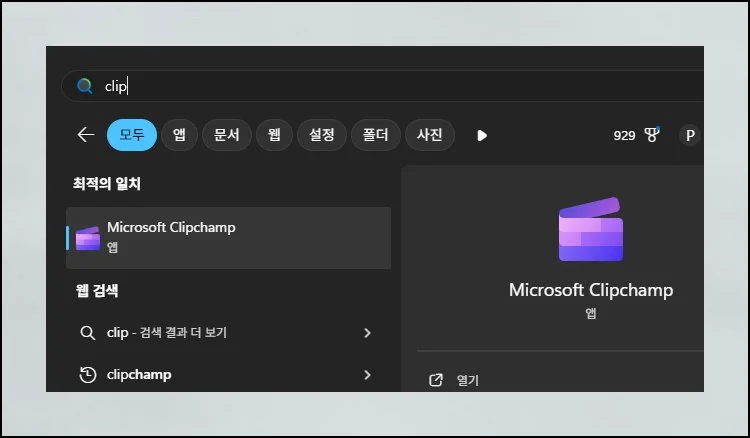Open the Microsoft Clipchamp best match result

[228, 238]
